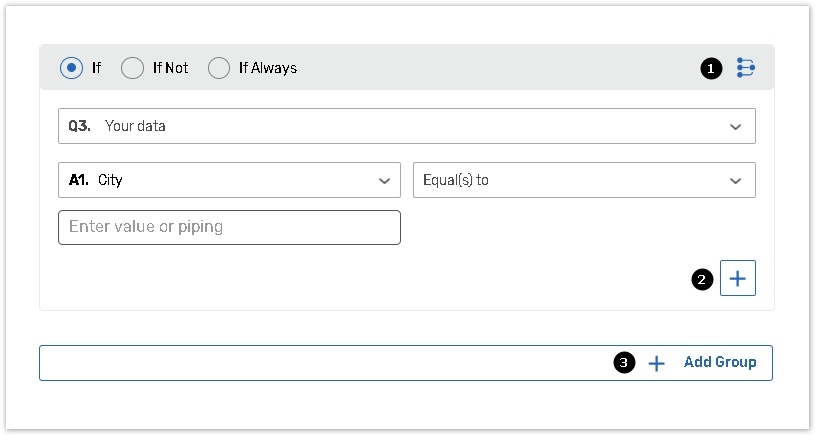Click the chevron arrow beside "Equal(s) to"

pyautogui.click(x=736, y=181)
